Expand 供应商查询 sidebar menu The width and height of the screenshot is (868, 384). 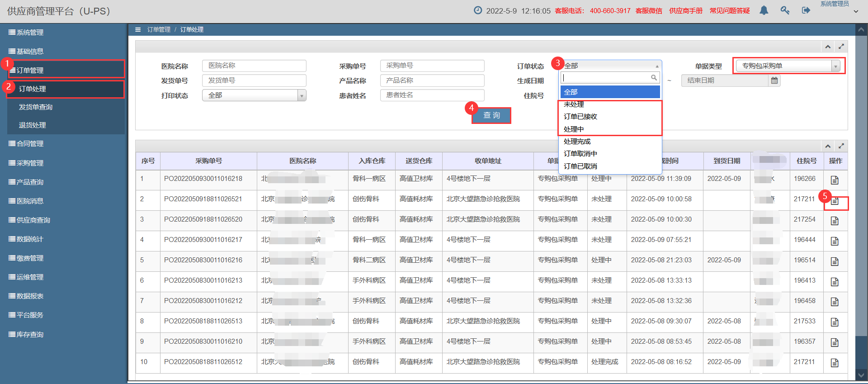click(x=63, y=220)
